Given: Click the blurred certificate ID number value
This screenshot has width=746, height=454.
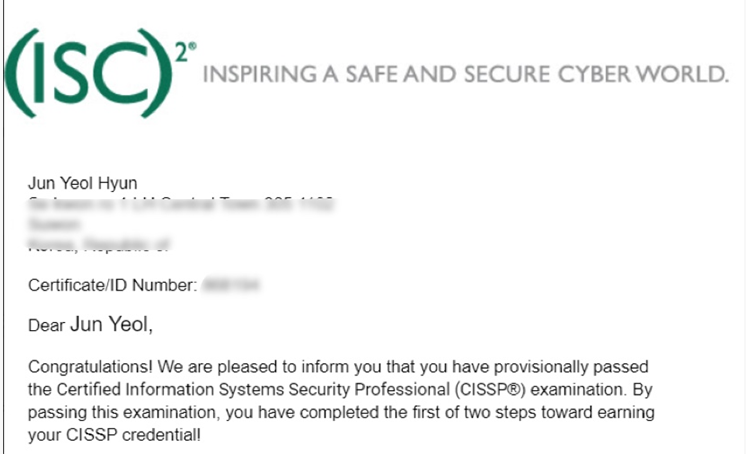Looking at the screenshot, I should [x=231, y=285].
